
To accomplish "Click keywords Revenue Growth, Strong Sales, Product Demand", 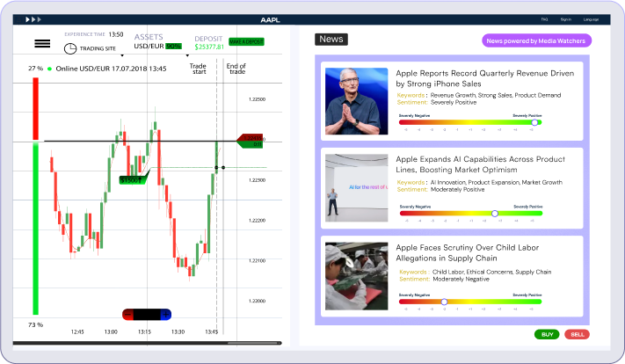I will pyautogui.click(x=496, y=95).
